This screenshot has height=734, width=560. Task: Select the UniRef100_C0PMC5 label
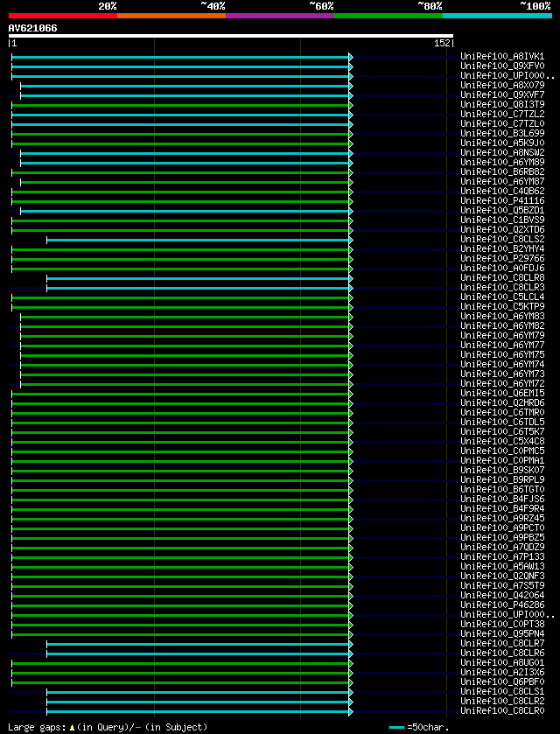(x=503, y=451)
